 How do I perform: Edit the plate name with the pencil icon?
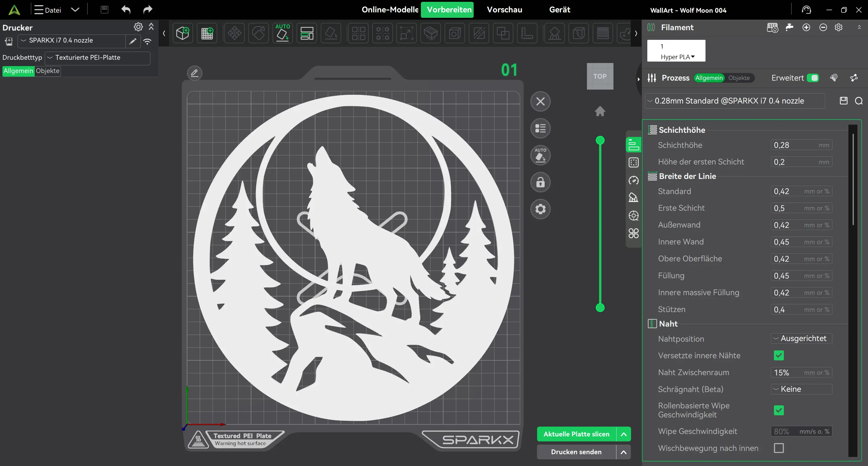pos(194,73)
